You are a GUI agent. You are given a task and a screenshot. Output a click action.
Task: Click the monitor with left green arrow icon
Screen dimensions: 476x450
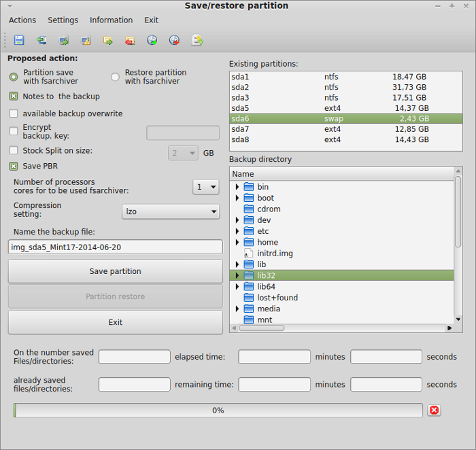[41, 40]
